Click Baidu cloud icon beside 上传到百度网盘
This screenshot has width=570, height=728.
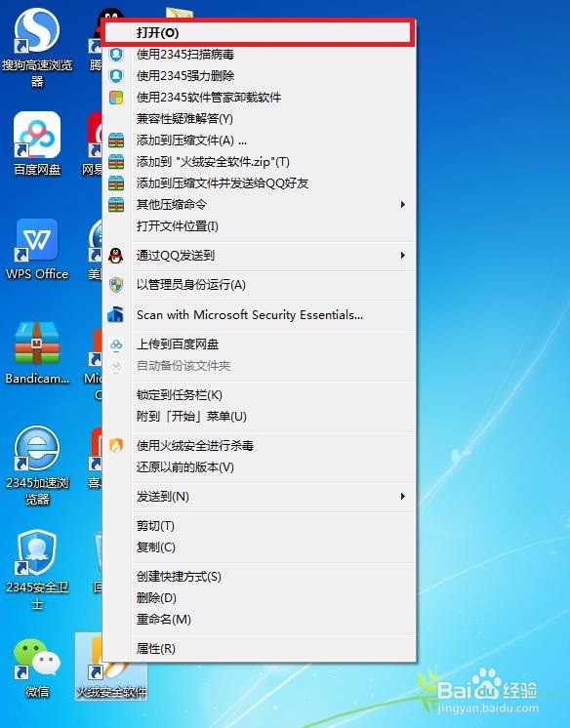[116, 344]
